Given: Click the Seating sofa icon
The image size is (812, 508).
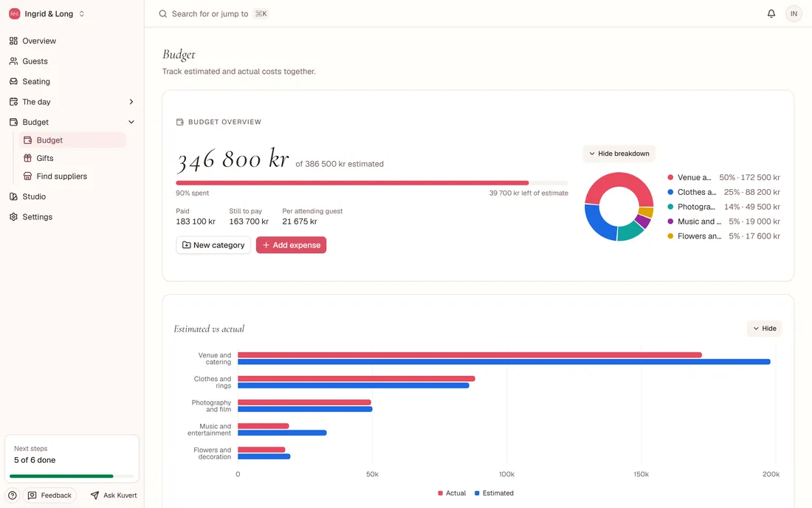Looking at the screenshot, I should [13, 81].
